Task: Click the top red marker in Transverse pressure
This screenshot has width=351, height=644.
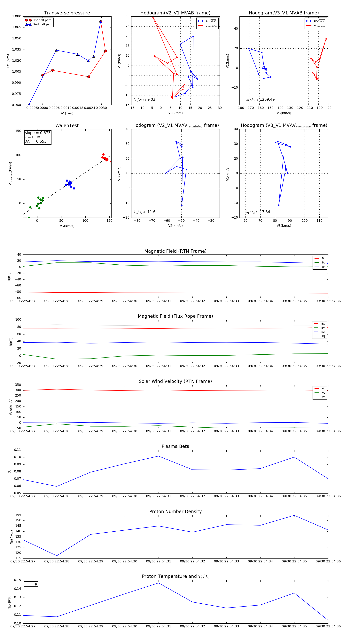Action: [101, 22]
